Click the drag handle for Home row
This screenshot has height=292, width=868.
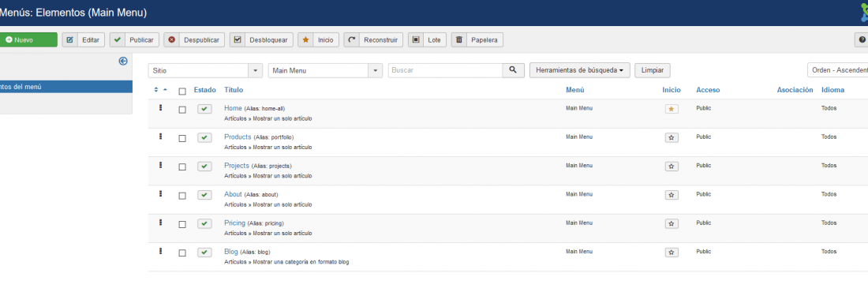(x=160, y=108)
